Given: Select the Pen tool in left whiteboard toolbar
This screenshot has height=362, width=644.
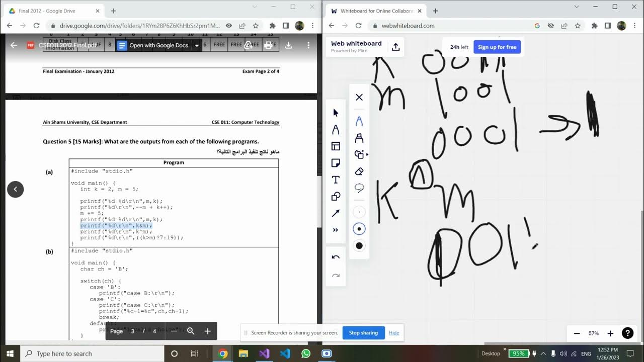Looking at the screenshot, I should [x=336, y=130].
